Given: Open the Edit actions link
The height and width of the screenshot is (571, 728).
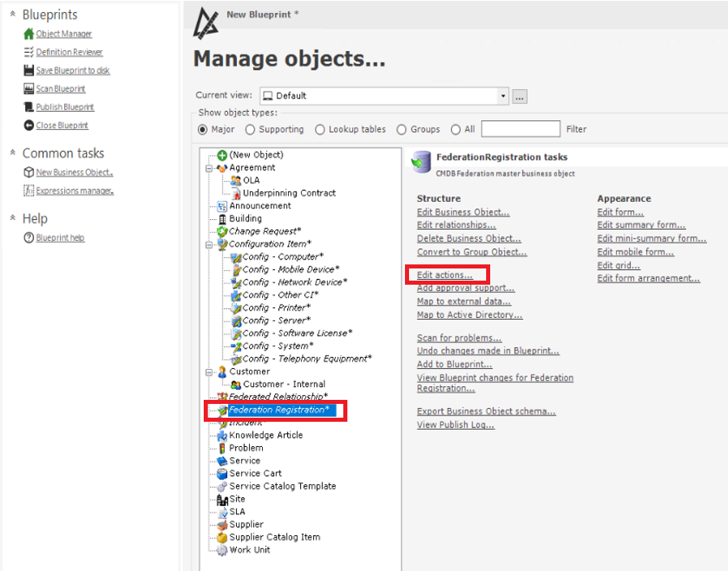Looking at the screenshot, I should [444, 275].
